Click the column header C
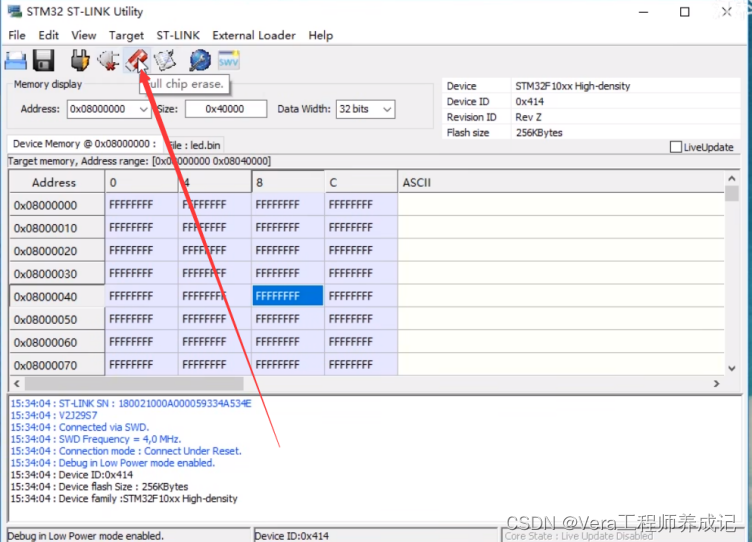Image resolution: width=752 pixels, height=542 pixels. pyautogui.click(x=361, y=182)
